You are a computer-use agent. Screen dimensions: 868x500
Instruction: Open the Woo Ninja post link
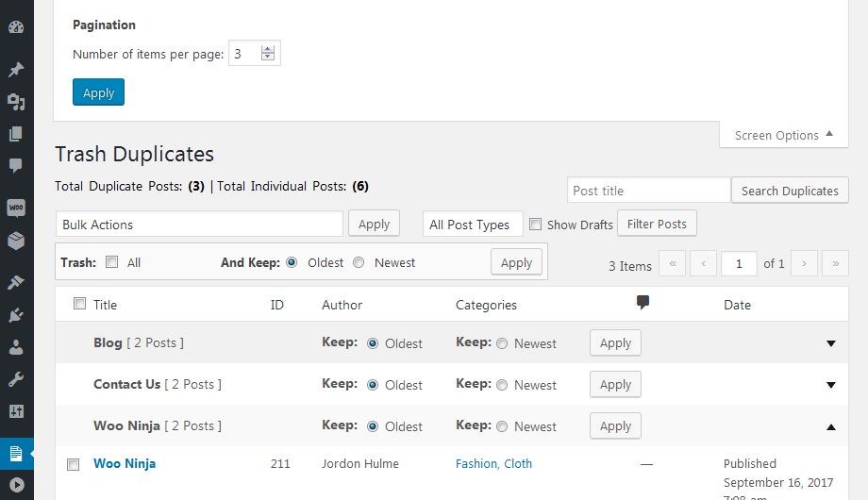point(125,463)
